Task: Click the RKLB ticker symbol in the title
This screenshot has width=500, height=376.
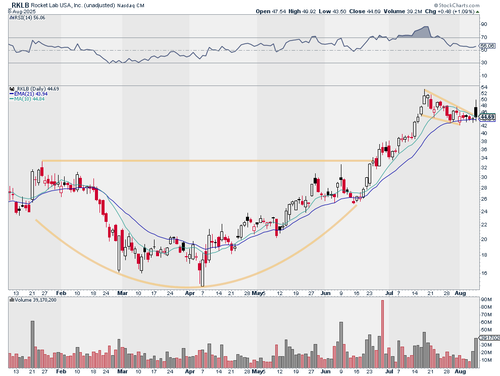Action: tap(20, 5)
